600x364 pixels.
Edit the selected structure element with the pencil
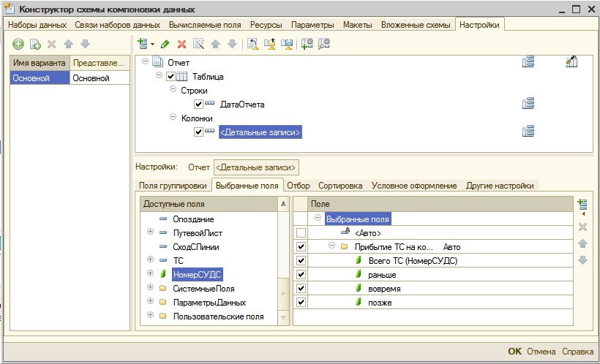[x=165, y=44]
